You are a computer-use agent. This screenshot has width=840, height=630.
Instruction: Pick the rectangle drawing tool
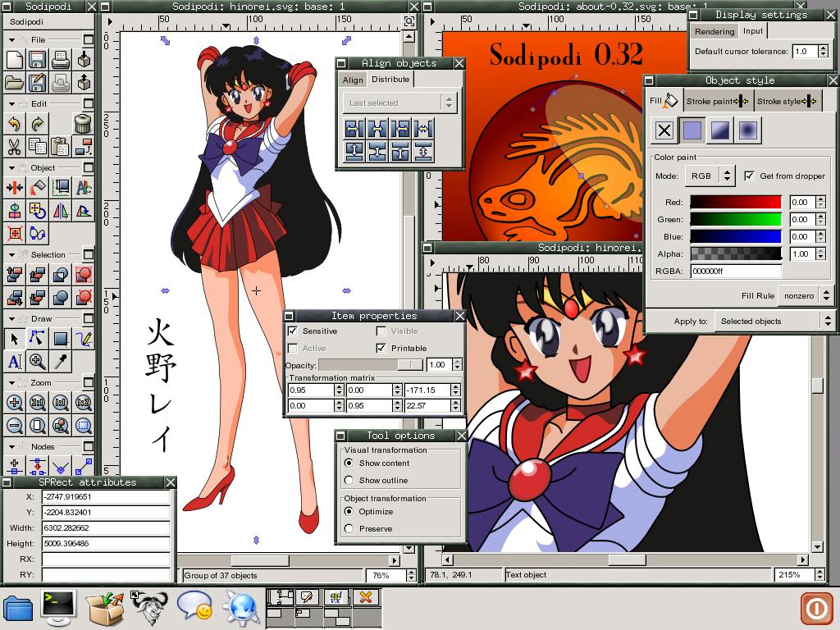coord(61,338)
